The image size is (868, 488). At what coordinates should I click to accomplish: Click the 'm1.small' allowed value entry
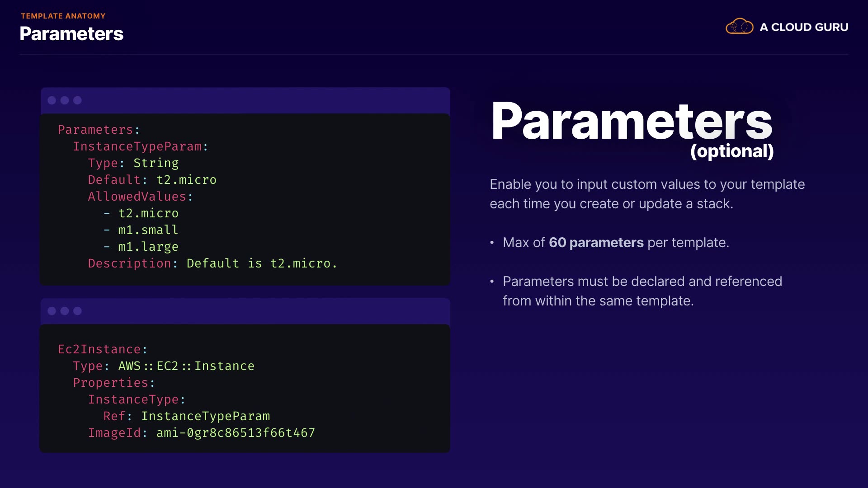coord(148,230)
